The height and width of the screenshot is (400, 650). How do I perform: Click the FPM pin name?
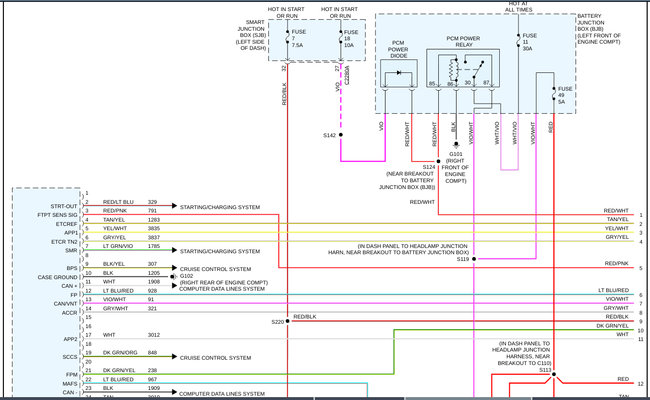coord(72,375)
